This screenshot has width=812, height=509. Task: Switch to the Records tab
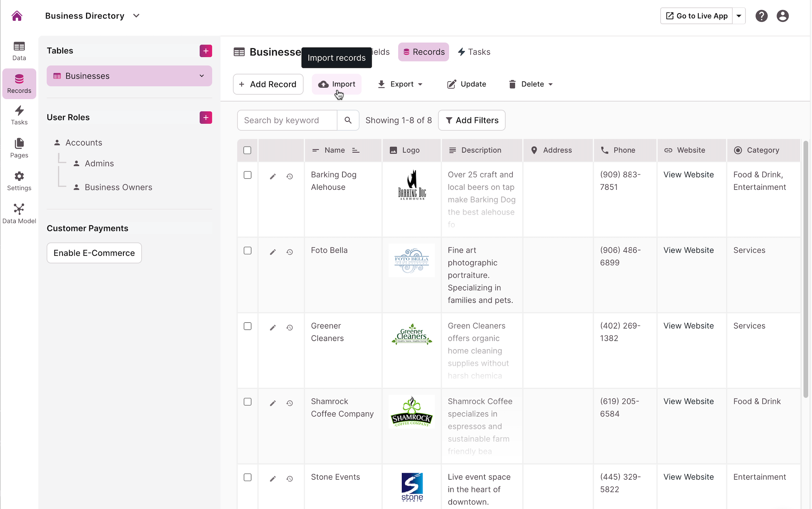[423, 52]
